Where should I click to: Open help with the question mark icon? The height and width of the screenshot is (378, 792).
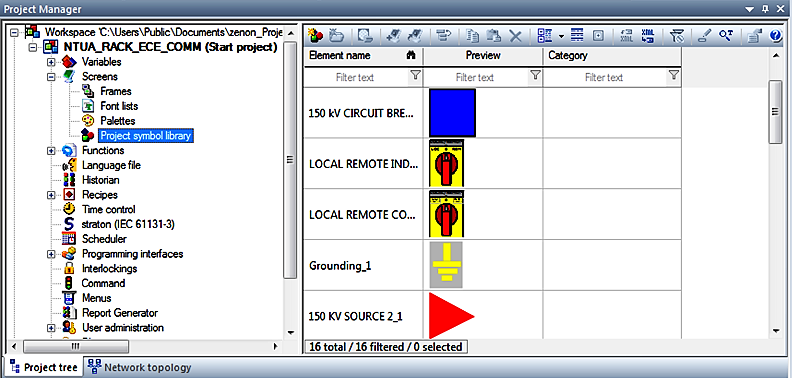776,36
